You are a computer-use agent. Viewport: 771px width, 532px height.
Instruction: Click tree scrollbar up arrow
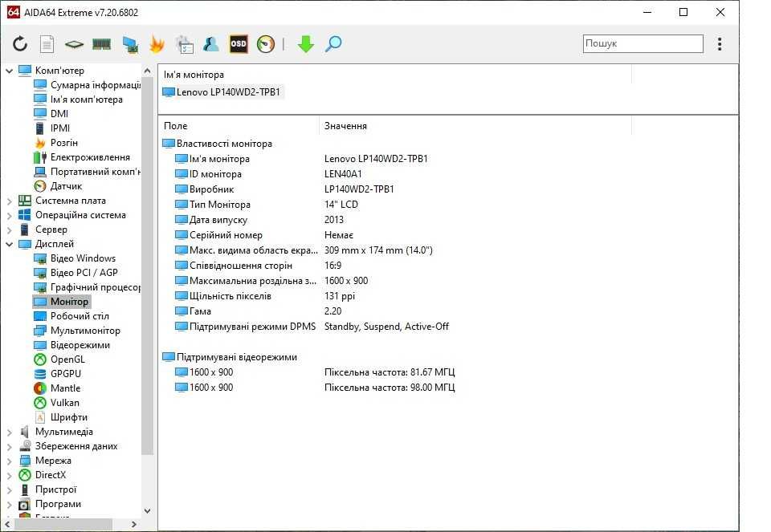tap(147, 71)
